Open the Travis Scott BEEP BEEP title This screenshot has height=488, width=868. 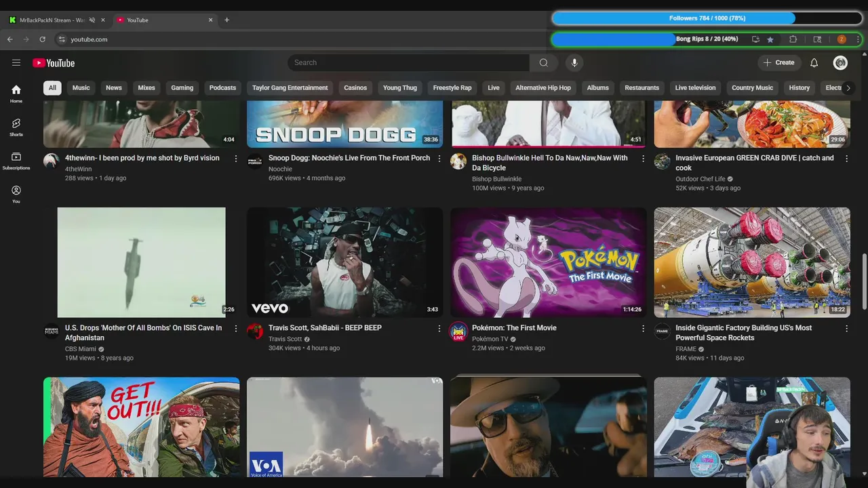[x=325, y=328]
